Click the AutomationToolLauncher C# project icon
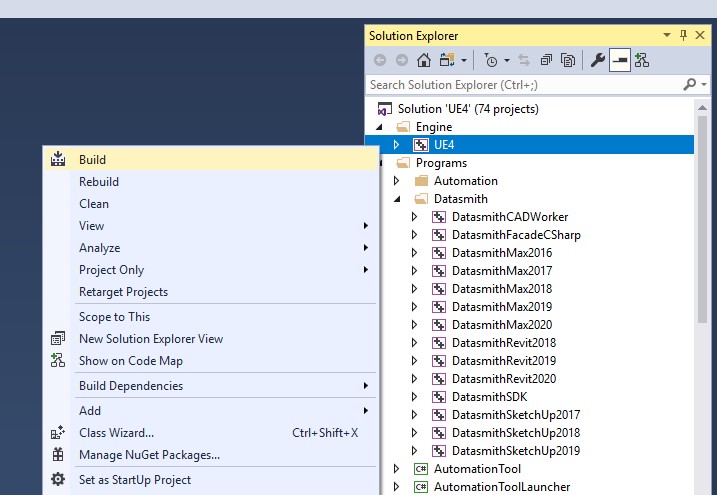The width and height of the screenshot is (717, 495). (x=421, y=487)
